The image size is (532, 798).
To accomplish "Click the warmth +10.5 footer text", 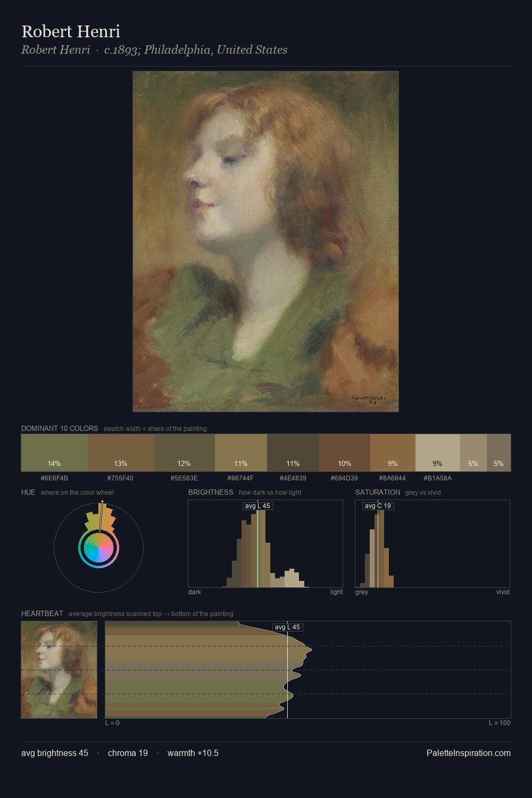I will 193,753.
